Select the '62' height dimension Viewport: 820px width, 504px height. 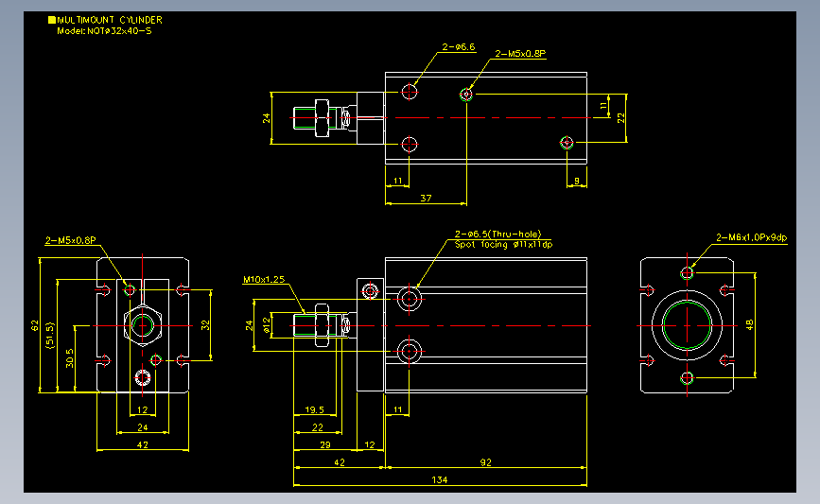35,325
